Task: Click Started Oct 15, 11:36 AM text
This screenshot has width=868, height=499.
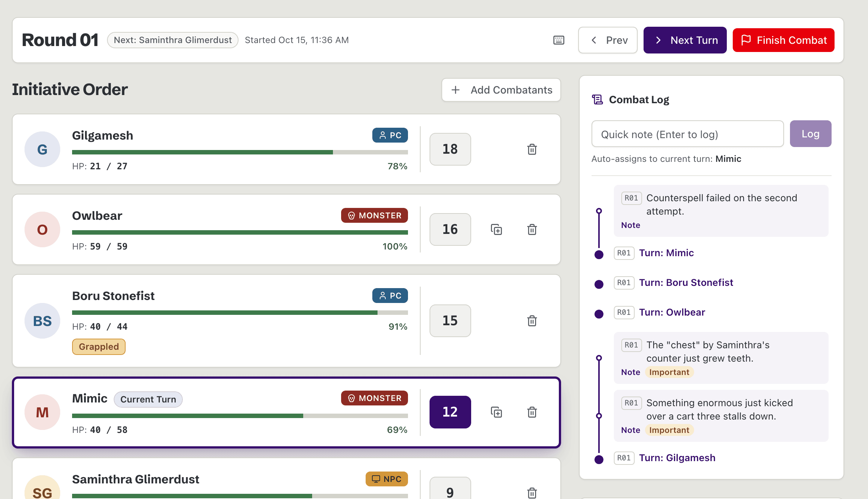Action: 297,40
